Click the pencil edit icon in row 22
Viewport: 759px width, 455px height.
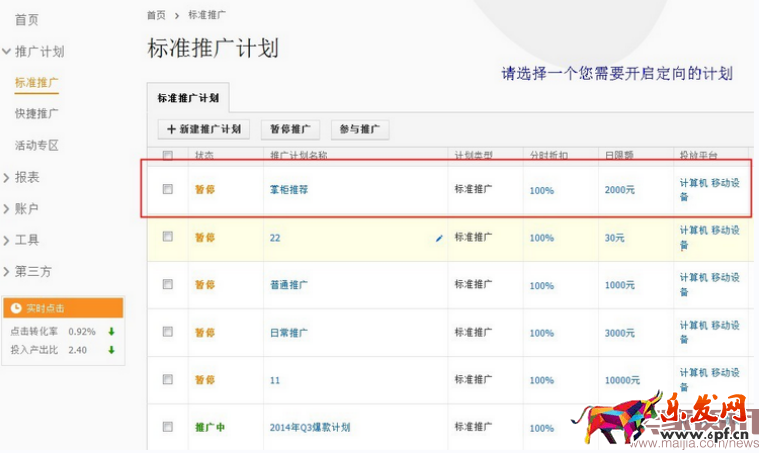click(x=439, y=238)
